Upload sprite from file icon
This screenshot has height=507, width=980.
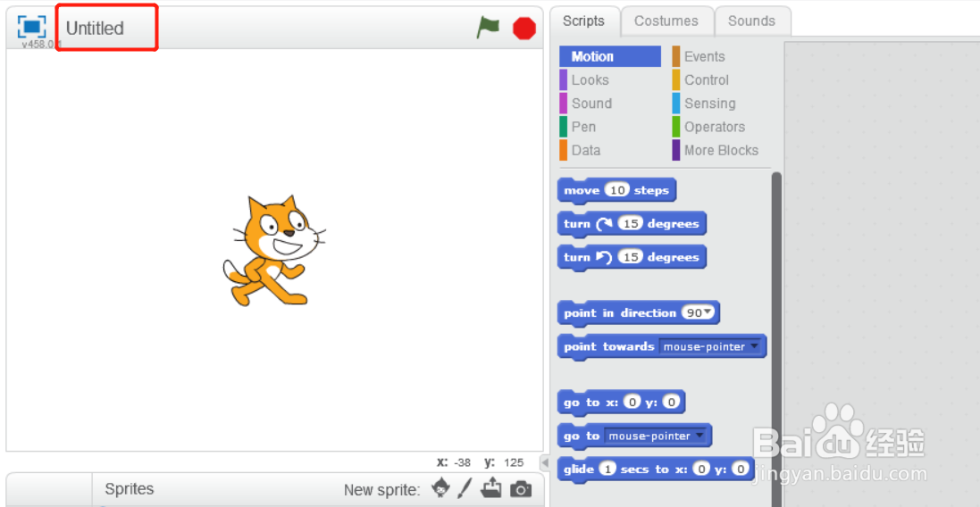[492, 488]
